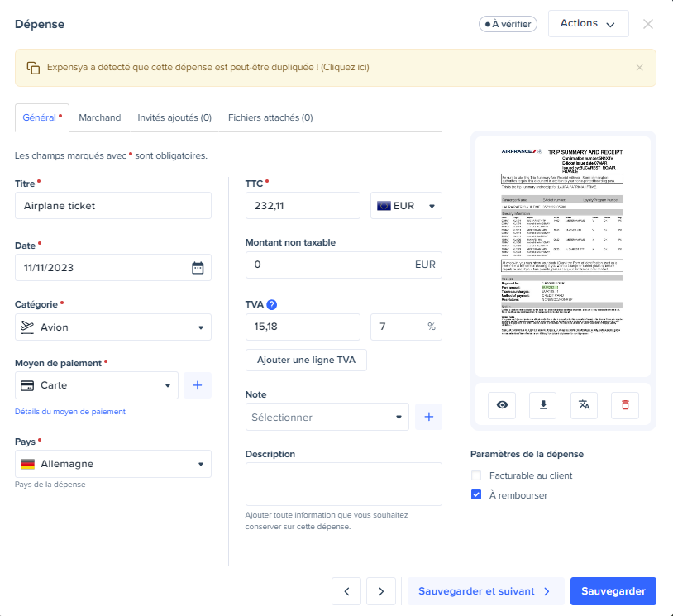
Task: Enable Facturable au client checkbox
Action: [x=476, y=475]
